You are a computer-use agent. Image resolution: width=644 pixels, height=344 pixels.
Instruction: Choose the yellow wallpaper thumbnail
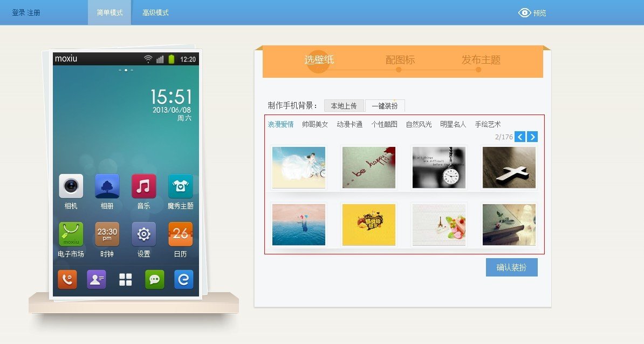369,224
